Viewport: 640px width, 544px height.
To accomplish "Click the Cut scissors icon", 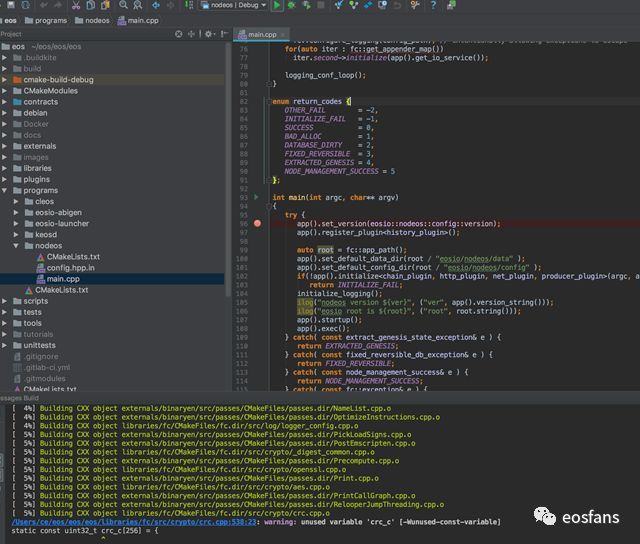I will (76, 5).
